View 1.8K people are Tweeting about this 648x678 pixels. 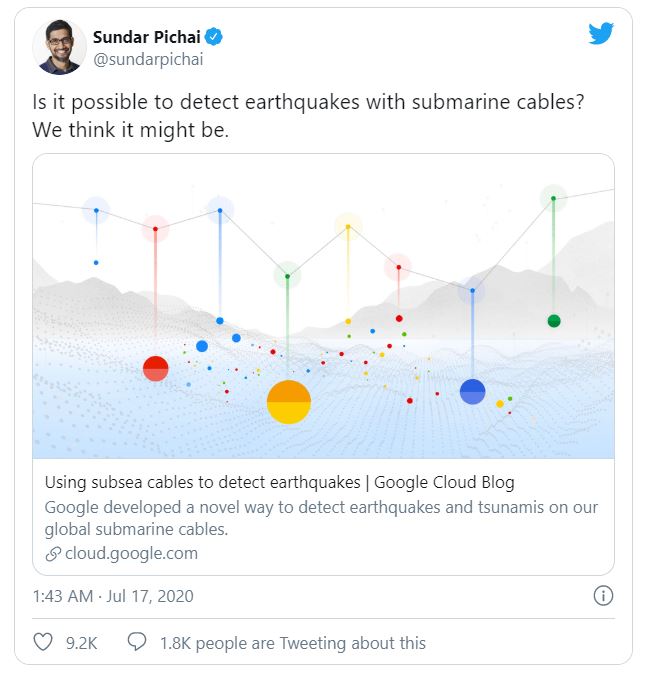coord(292,643)
